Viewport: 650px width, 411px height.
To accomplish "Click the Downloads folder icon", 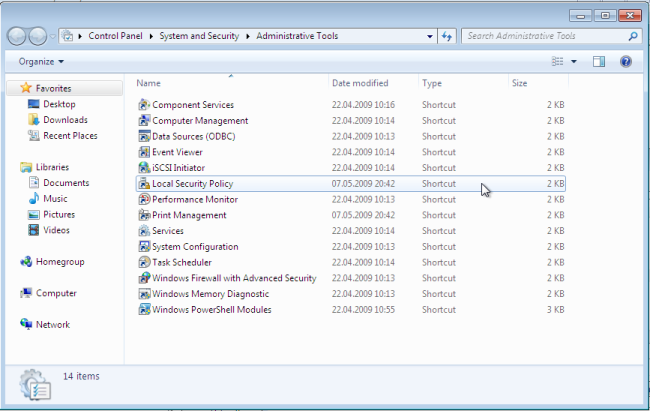I will click(34, 119).
